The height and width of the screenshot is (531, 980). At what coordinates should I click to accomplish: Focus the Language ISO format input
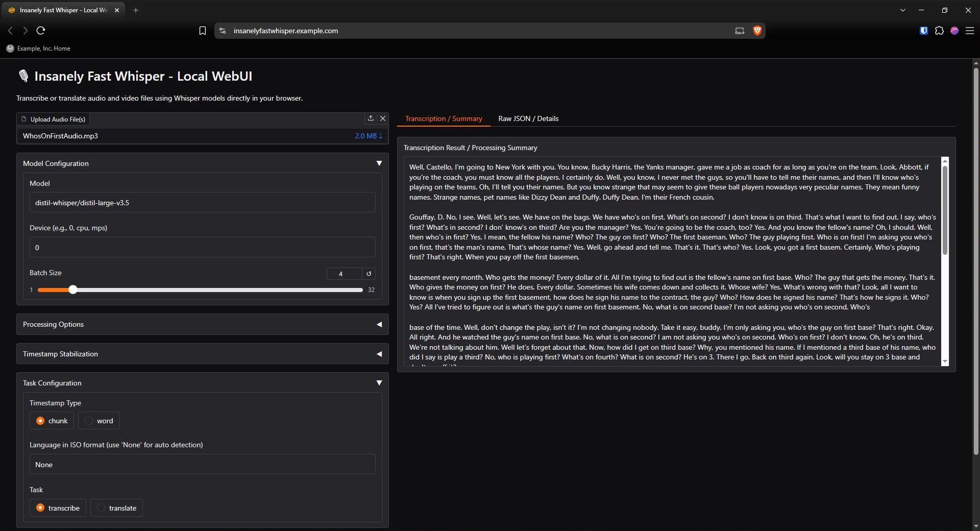tap(202, 465)
